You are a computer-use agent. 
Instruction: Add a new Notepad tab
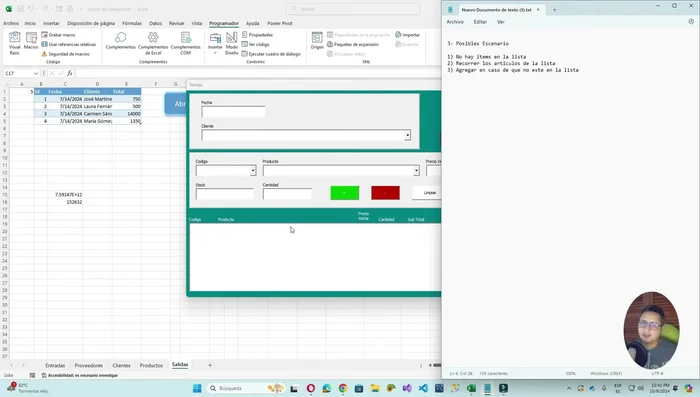tap(554, 10)
